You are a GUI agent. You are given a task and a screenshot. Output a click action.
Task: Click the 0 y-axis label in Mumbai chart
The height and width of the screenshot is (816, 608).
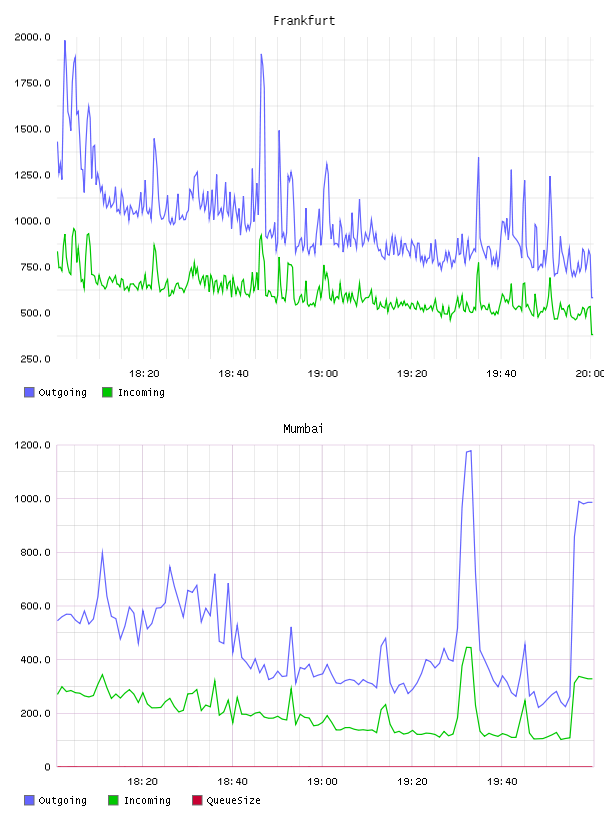47,767
